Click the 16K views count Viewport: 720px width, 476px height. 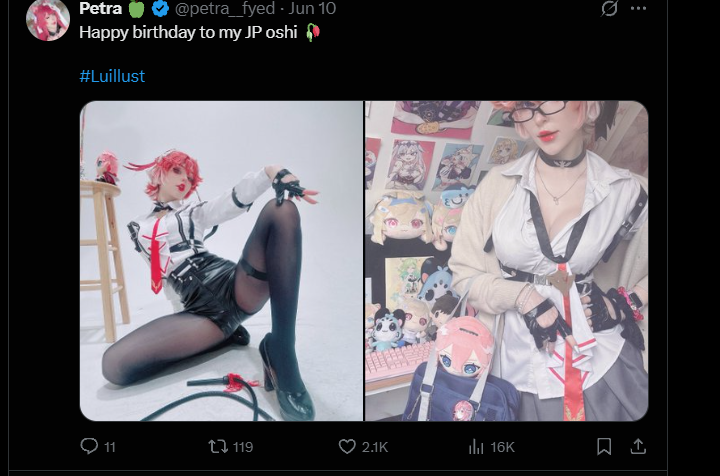[x=502, y=447]
